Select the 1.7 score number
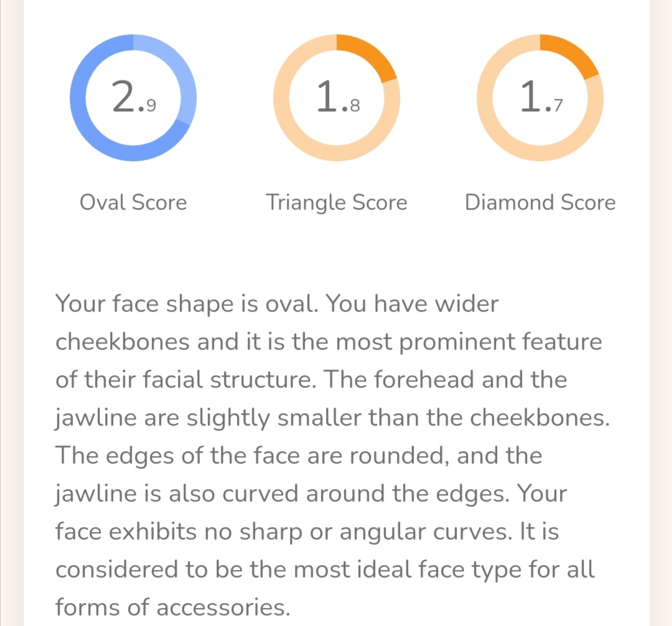 click(x=541, y=98)
